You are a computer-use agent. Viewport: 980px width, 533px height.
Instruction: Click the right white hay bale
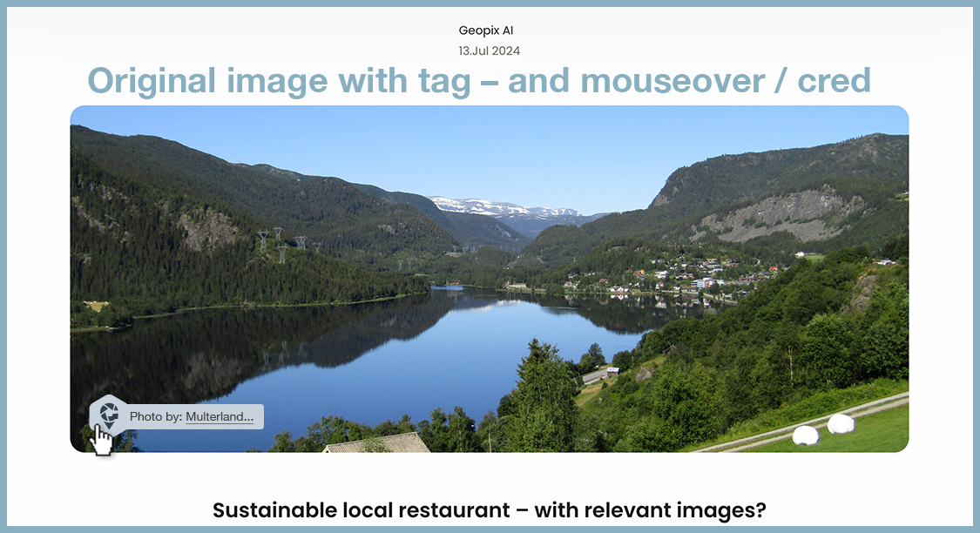[x=841, y=424]
